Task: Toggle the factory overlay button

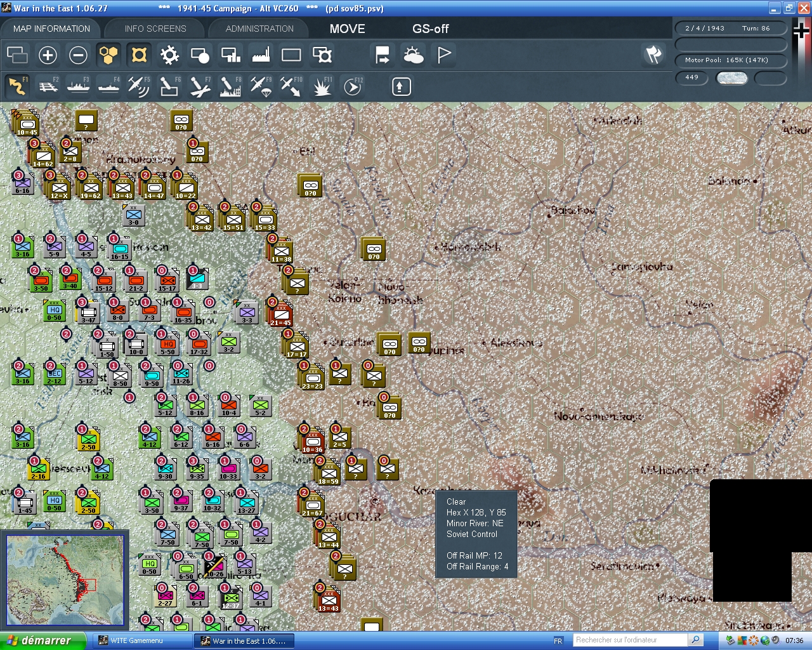Action: 261,55
